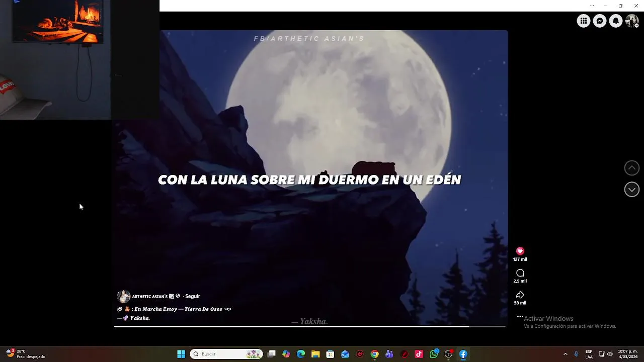Image resolution: width=644 pixels, height=362 pixels.
Task: Click the '127 mil' likes count
Action: [x=520, y=259]
